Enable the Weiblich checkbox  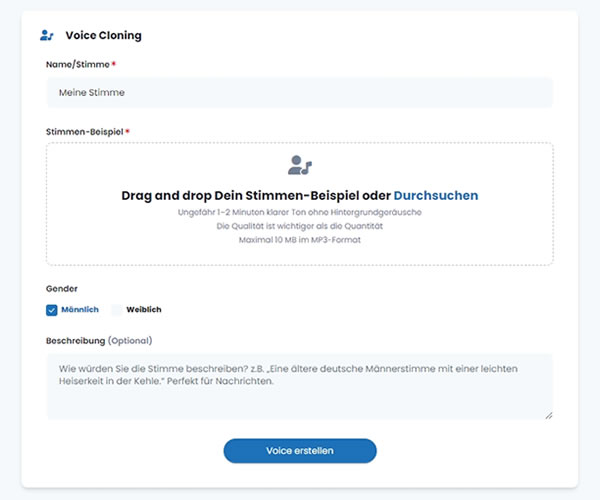click(x=117, y=310)
